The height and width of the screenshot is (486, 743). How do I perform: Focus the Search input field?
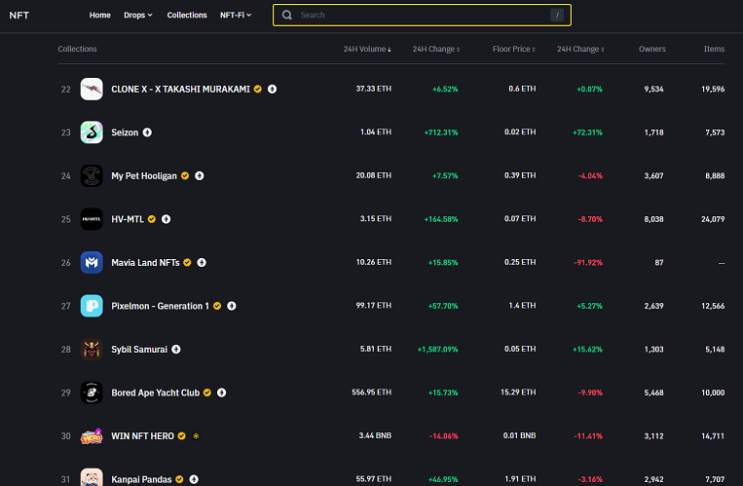422,15
